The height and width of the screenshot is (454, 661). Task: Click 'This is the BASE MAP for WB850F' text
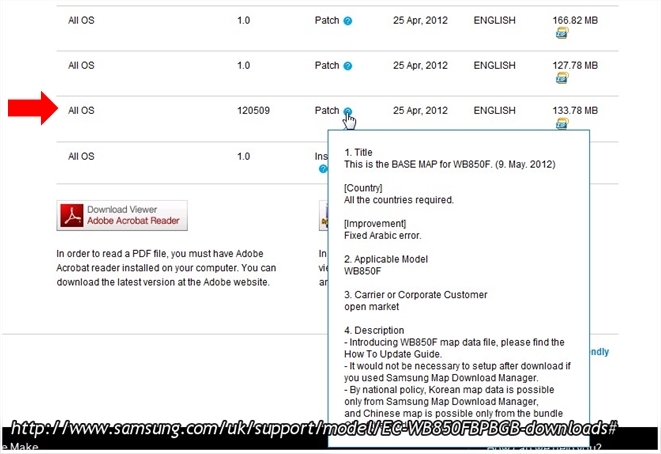click(418, 164)
